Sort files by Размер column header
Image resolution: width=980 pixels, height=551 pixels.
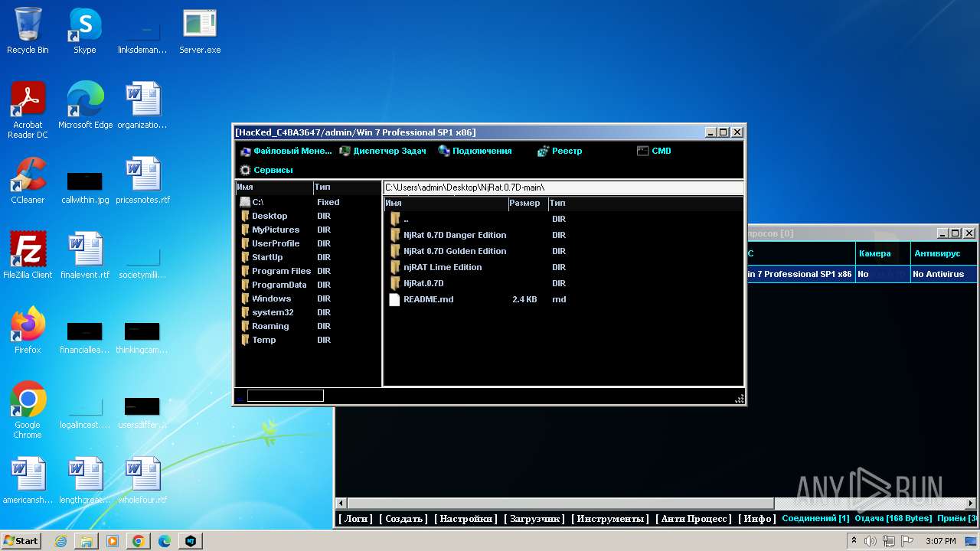click(x=527, y=203)
